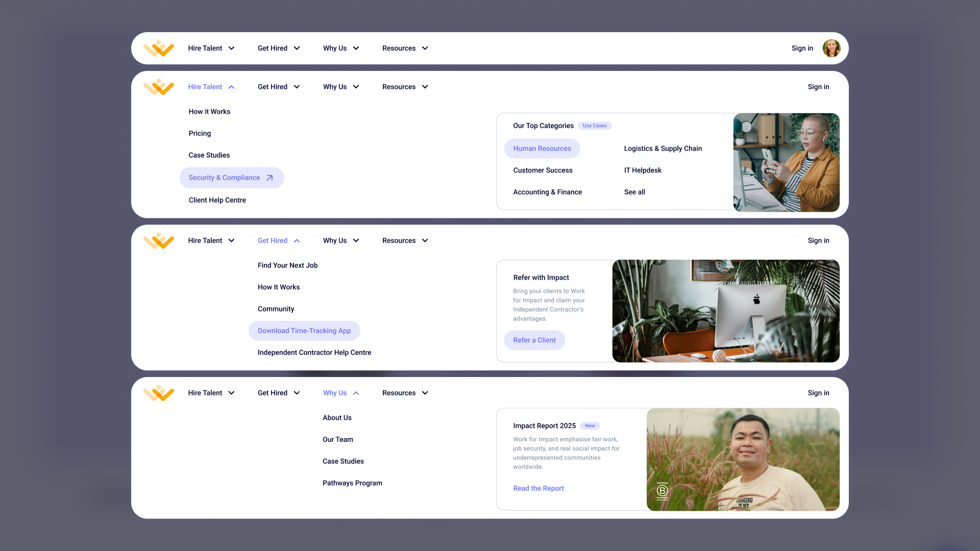The width and height of the screenshot is (980, 551).
Task: Open the Read the Report link
Action: point(538,488)
